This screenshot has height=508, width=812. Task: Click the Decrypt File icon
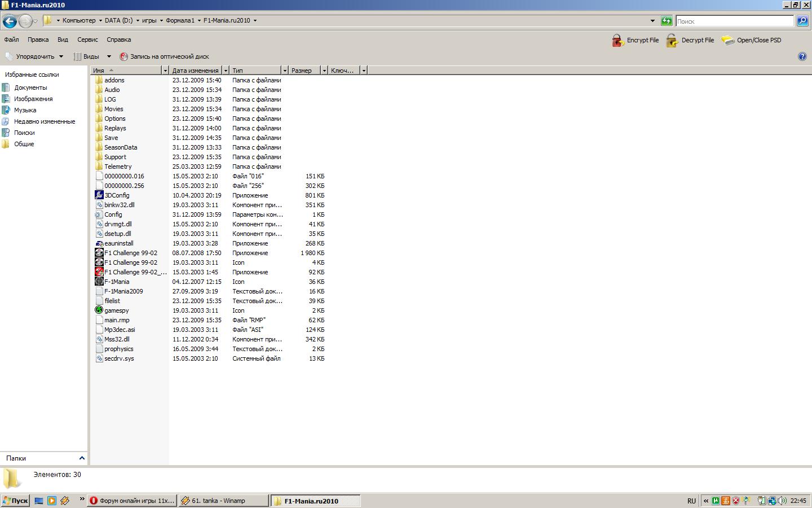[x=672, y=41]
